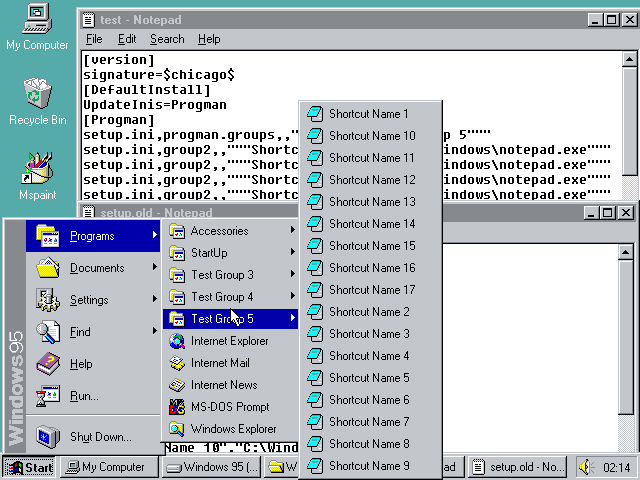Open Internet News from Programs menu
The width and height of the screenshot is (640, 480).
[224, 385]
